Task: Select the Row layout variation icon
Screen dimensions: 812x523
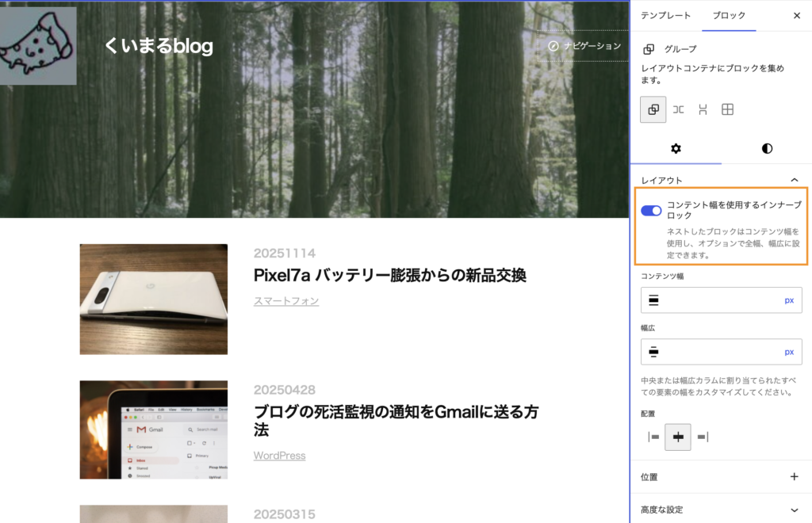Action: click(x=678, y=109)
